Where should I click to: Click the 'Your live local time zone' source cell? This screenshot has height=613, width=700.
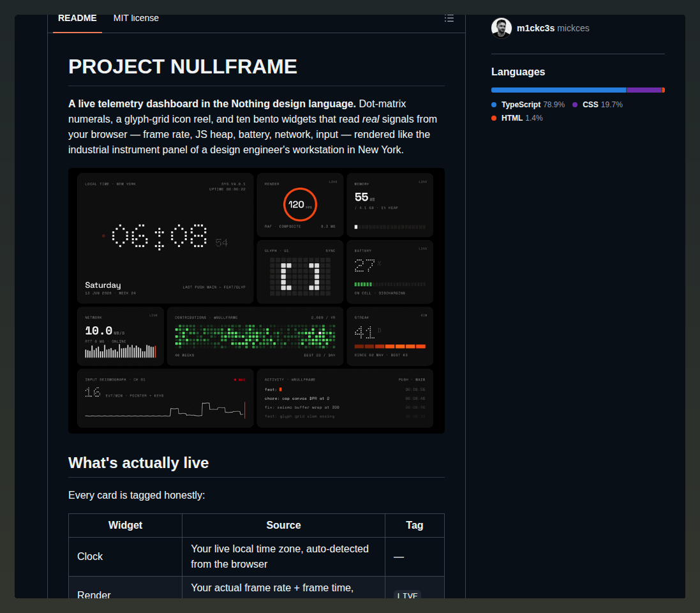[x=283, y=557]
